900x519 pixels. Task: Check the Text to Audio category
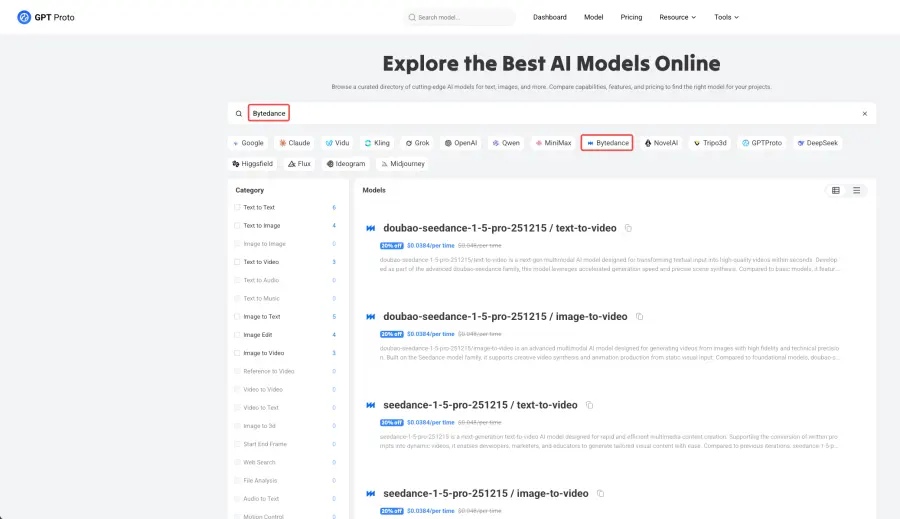tap(237, 280)
